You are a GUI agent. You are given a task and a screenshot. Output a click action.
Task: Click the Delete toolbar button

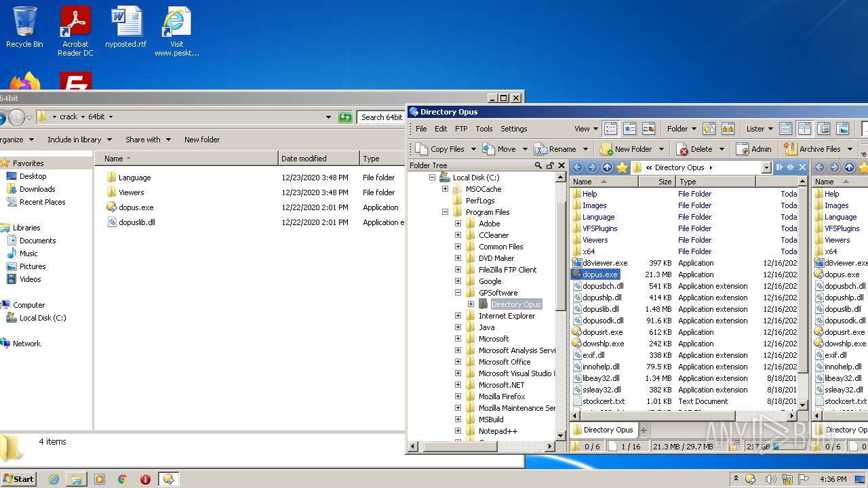(x=694, y=148)
